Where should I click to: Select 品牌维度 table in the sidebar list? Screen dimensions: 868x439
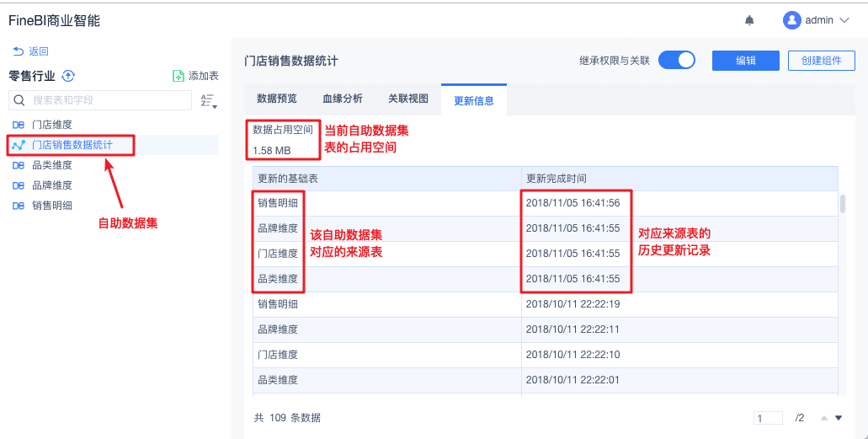click(x=52, y=185)
